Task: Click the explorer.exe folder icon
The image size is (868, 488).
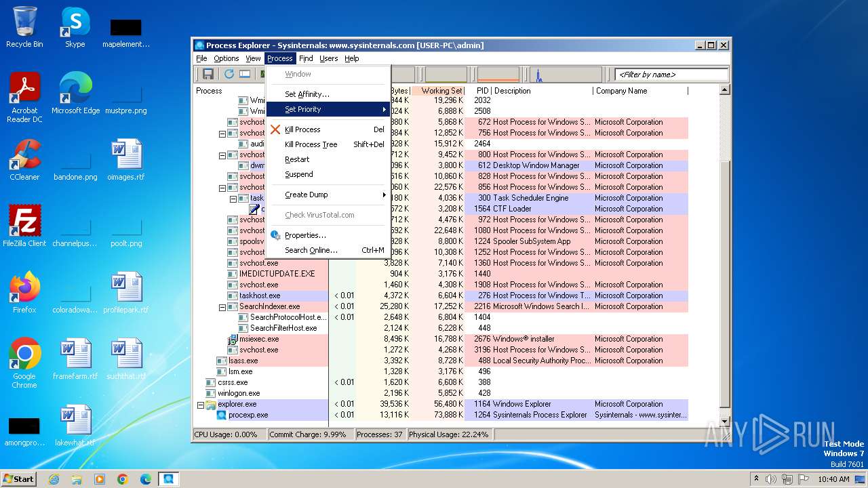Action: click(x=211, y=404)
